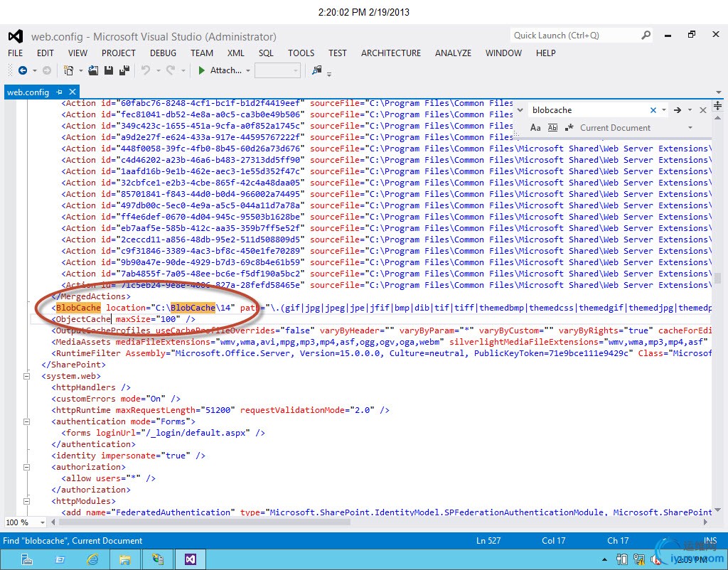The height and width of the screenshot is (570, 728).
Task: Open the toolbar overflow options
Action: pos(329,74)
